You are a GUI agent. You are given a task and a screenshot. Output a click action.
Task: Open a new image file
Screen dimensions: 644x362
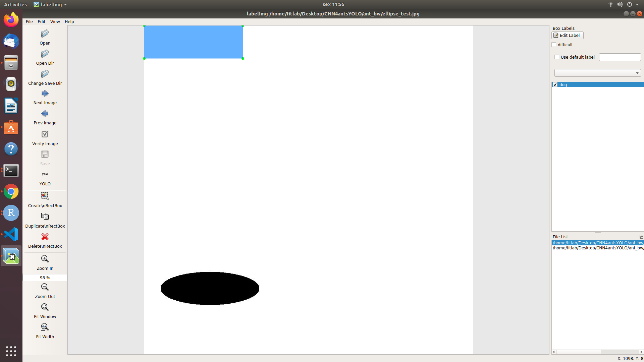click(45, 37)
